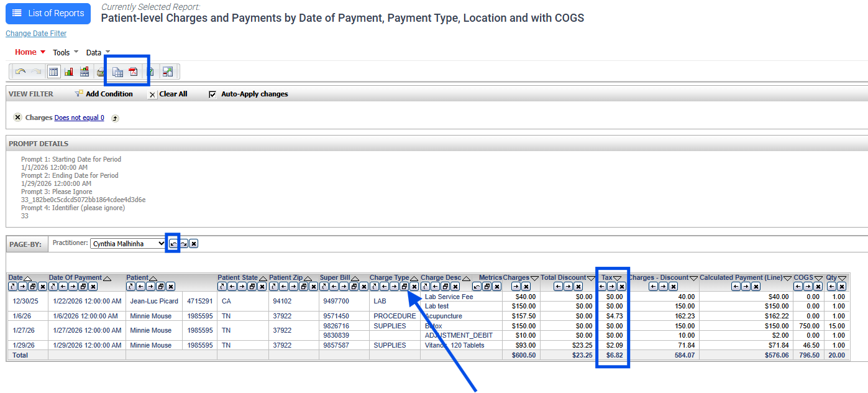Move Qty metric left with the arrow icon
The image size is (868, 393).
(x=833, y=287)
